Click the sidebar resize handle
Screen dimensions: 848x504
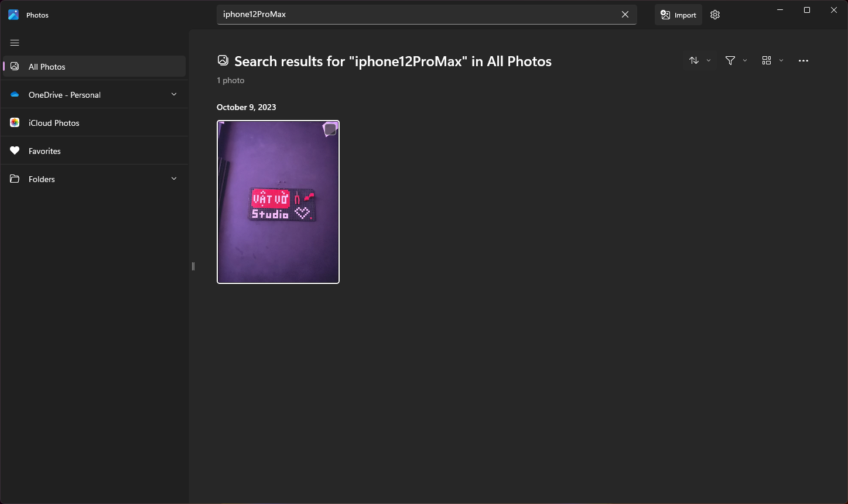pos(193,266)
